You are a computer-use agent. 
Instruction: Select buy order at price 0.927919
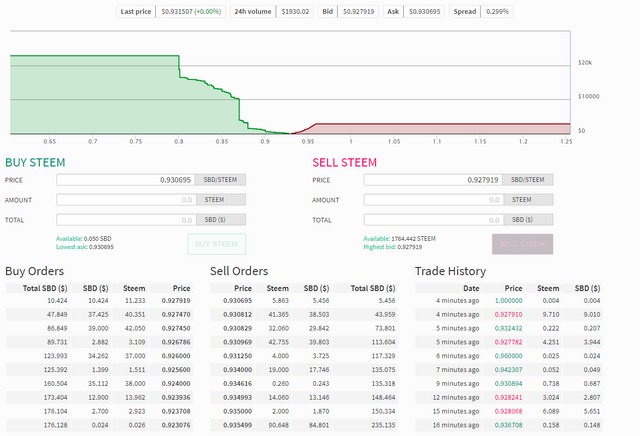tap(99, 300)
